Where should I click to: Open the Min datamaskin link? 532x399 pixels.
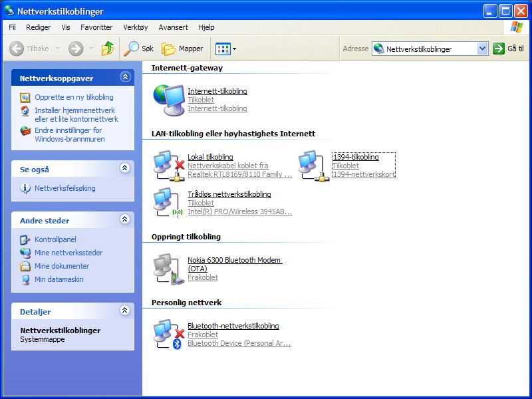coord(59,279)
